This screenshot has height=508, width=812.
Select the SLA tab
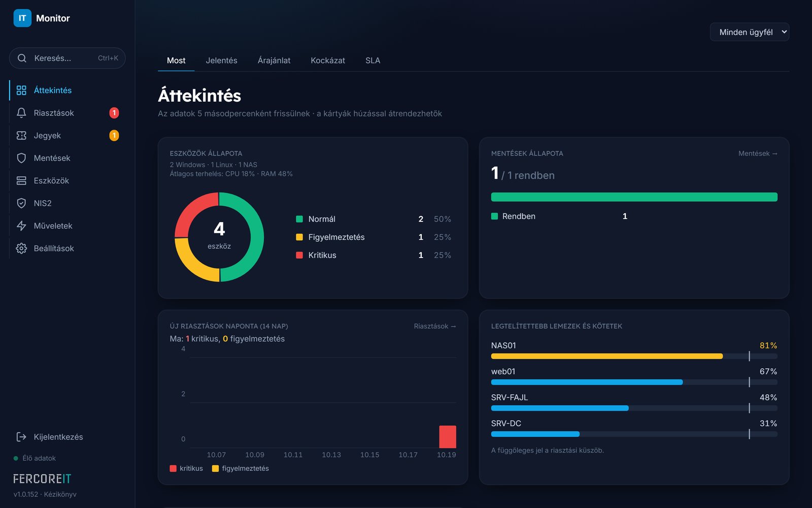373,60
